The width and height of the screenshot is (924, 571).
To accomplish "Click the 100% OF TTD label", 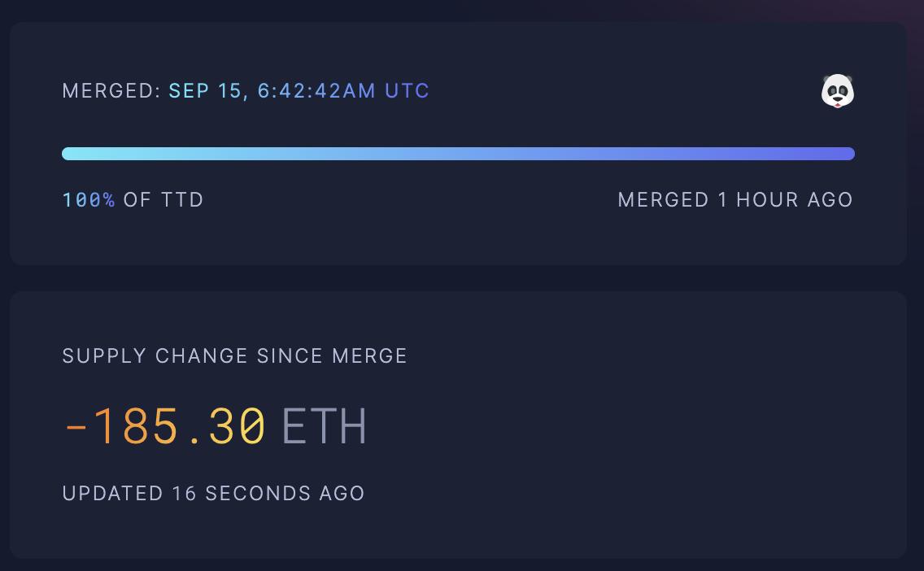I will point(133,199).
